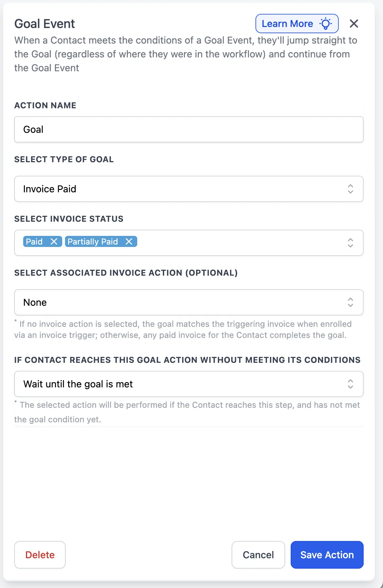Close the Goal Event panel with the X
The image size is (383, 588).
coord(354,24)
